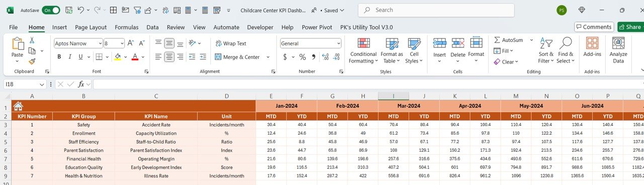The image size is (644, 185).
Task: Open the Format as Table gallery
Action: tap(391, 50)
